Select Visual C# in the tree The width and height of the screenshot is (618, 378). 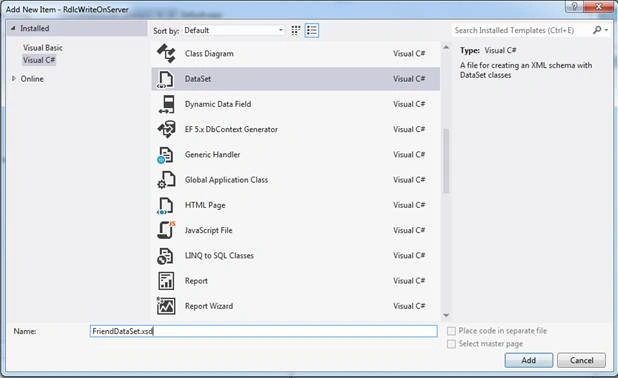[x=39, y=60]
